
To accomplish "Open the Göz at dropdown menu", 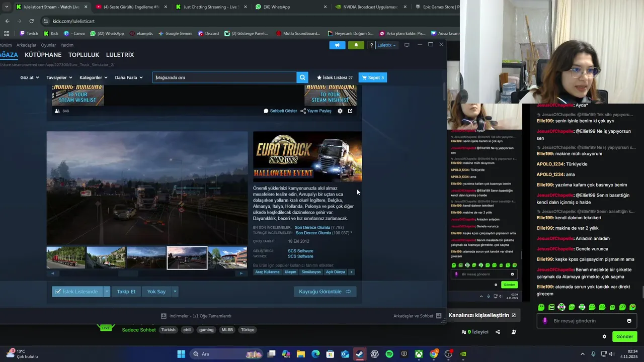I will [x=30, y=77].
